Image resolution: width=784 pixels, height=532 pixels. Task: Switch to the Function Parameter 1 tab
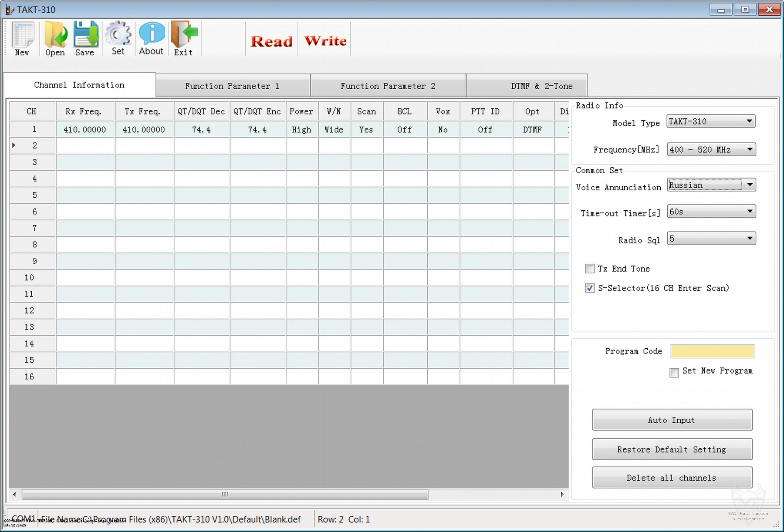(232, 86)
